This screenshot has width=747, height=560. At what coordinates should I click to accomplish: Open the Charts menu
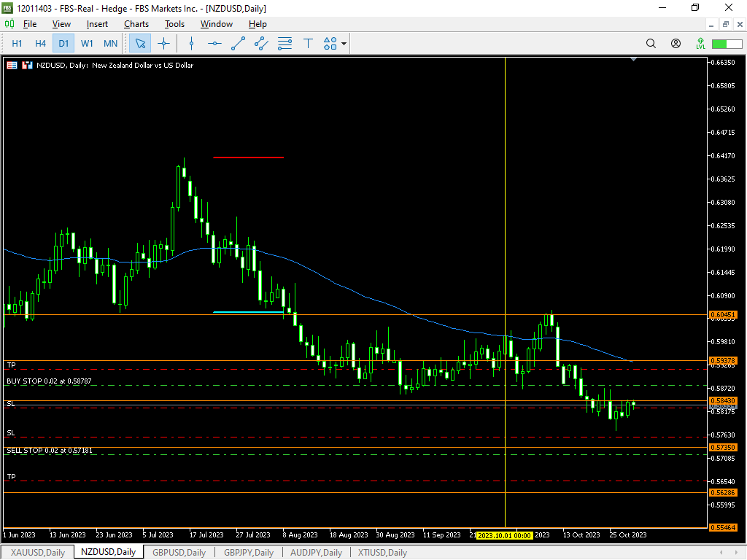coord(136,24)
